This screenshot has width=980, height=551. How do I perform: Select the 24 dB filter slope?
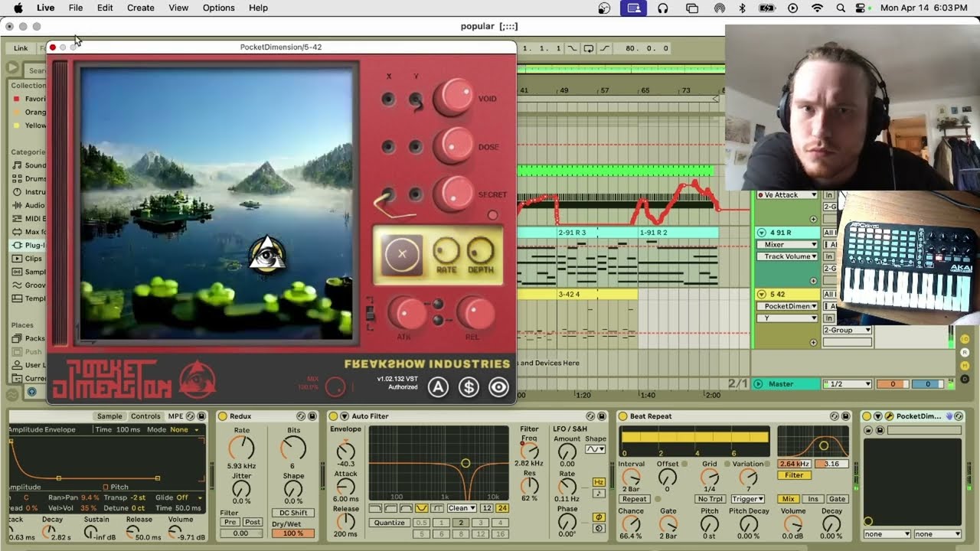502,508
